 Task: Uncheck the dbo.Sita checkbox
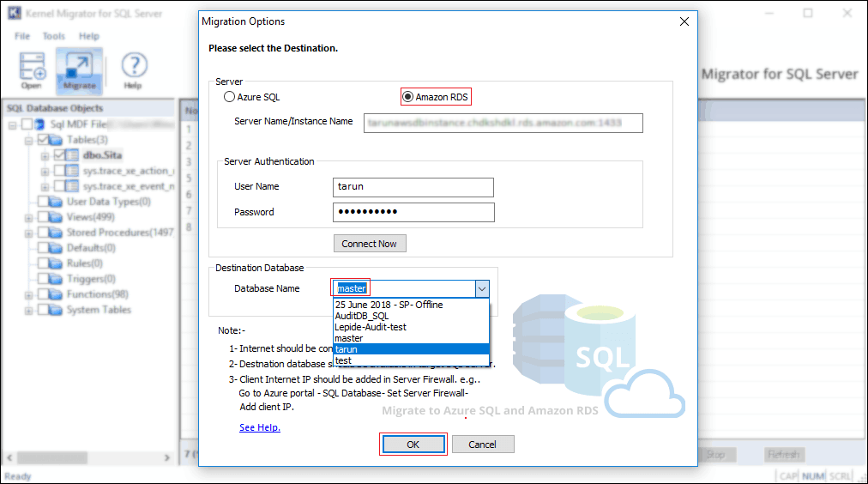click(59, 155)
